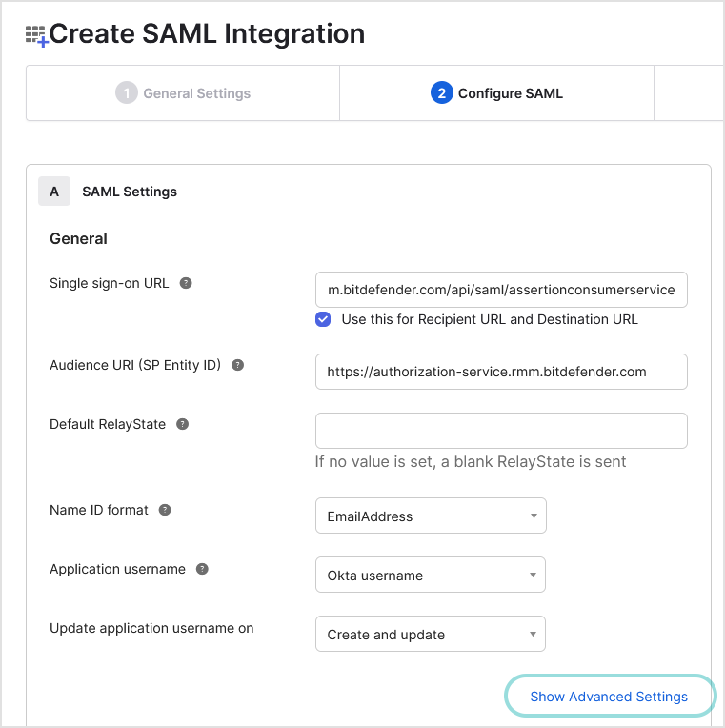Click the empty Default RelayState field
This screenshot has height=728, width=725.
click(501, 431)
